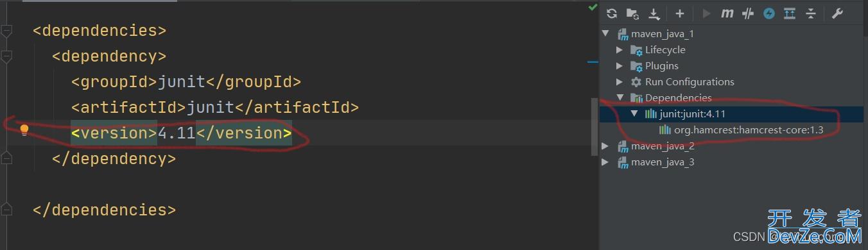Screen dimensions: 868x250
Task: Expand the Lifecycle node
Action: point(620,50)
